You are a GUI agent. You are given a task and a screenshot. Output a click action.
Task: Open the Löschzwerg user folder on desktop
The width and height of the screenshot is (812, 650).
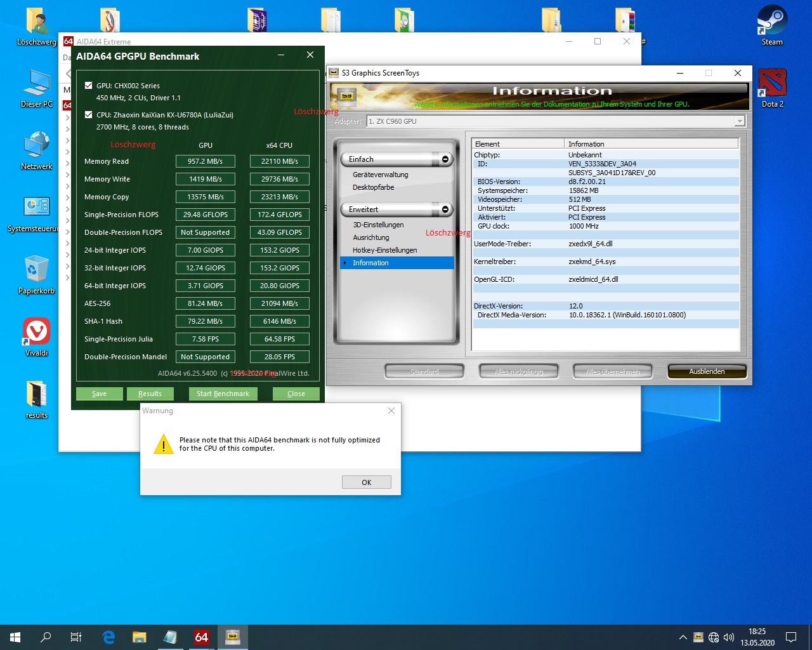click(37, 27)
